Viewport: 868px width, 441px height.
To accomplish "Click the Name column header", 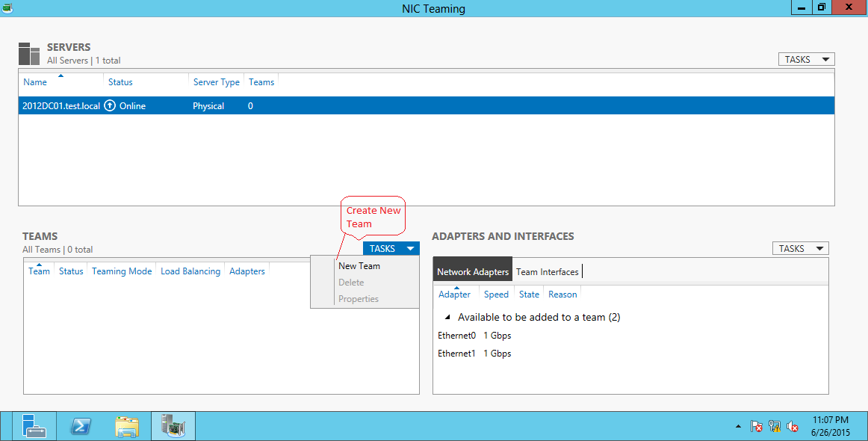I will click(34, 82).
